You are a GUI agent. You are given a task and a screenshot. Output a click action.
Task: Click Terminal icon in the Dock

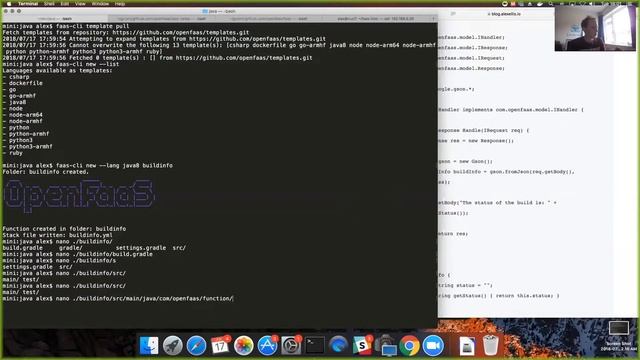click(315, 346)
